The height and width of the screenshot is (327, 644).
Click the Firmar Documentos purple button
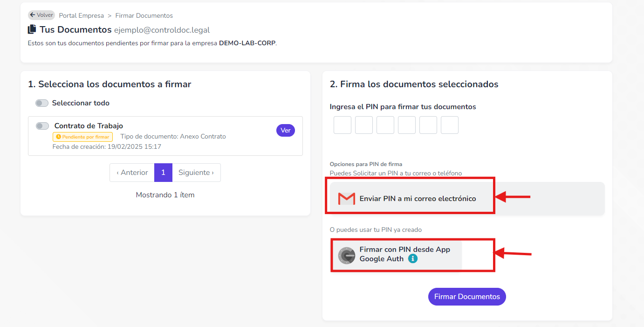click(x=467, y=297)
